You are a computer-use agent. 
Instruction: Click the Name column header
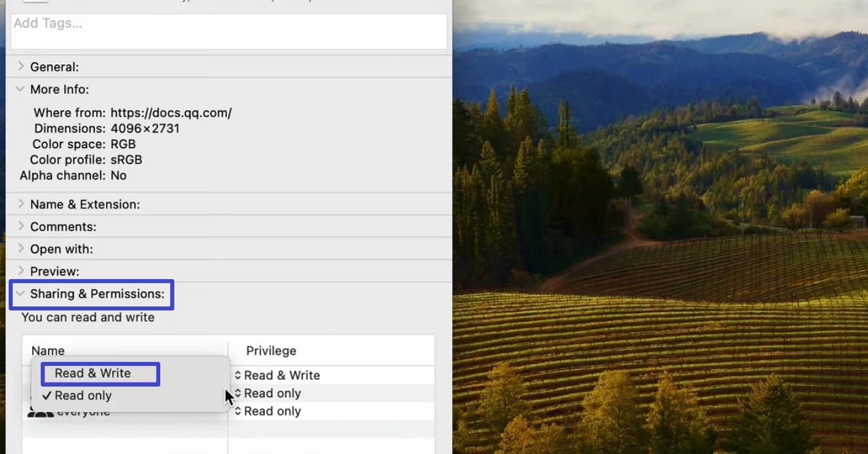[x=47, y=351]
